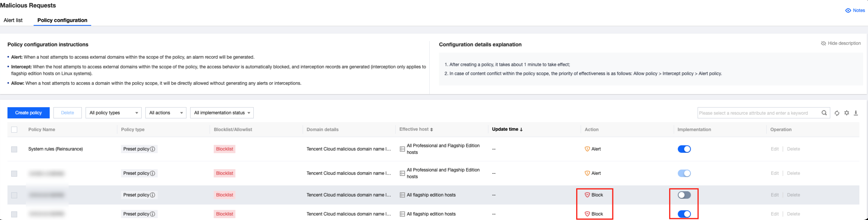Click the download export icon
Image resolution: width=868 pixels, height=220 pixels.
click(856, 113)
